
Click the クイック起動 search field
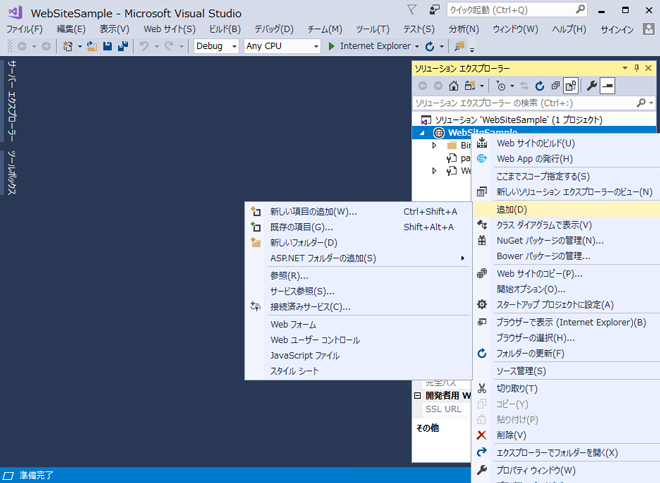point(517,10)
